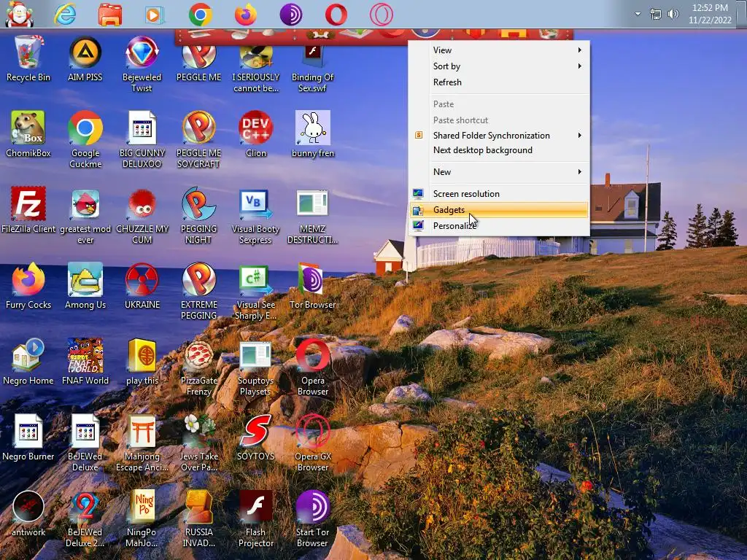Open Tor Browser from the taskbar

[291, 15]
